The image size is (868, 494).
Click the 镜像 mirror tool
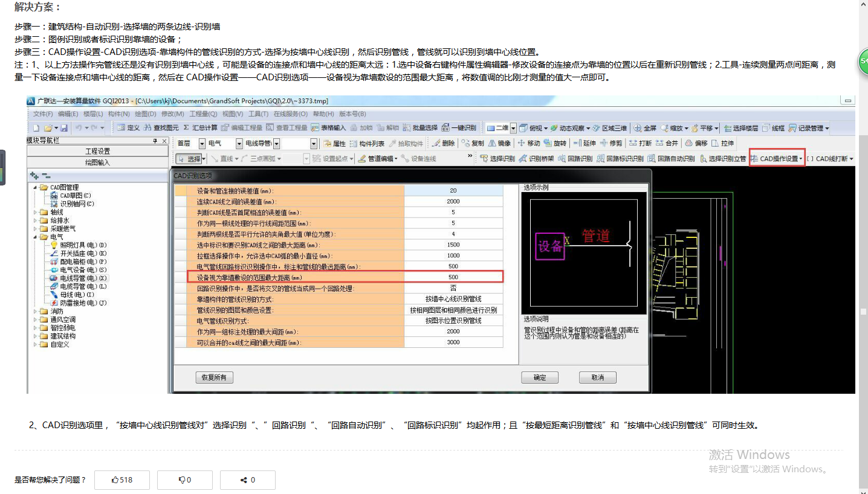click(500, 143)
